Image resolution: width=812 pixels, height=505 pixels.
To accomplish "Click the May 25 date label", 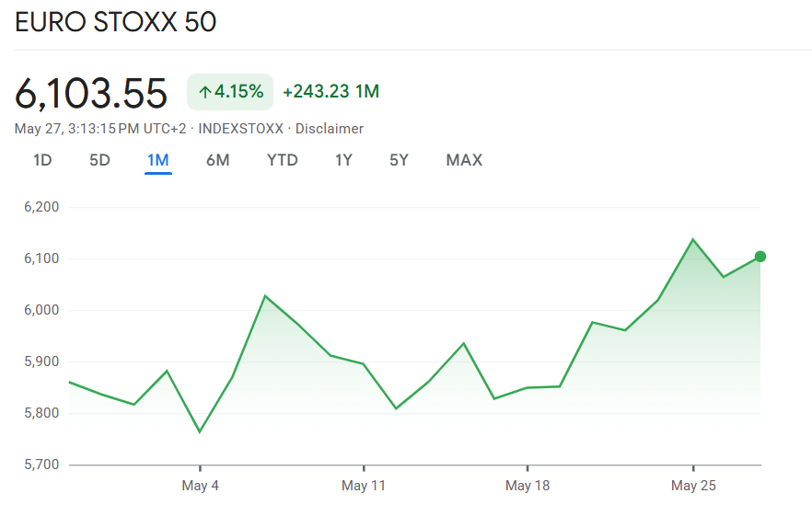I will tap(693, 486).
